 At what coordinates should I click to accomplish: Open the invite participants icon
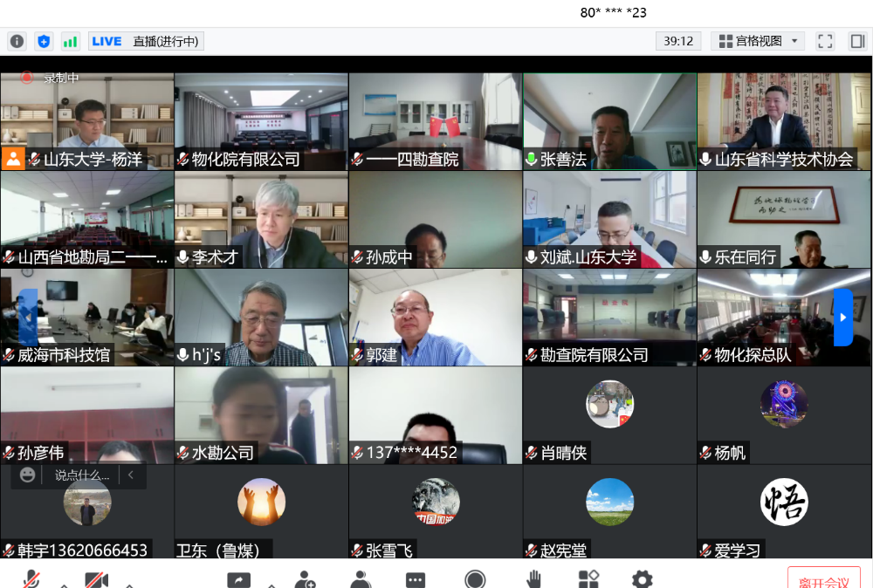(305, 579)
